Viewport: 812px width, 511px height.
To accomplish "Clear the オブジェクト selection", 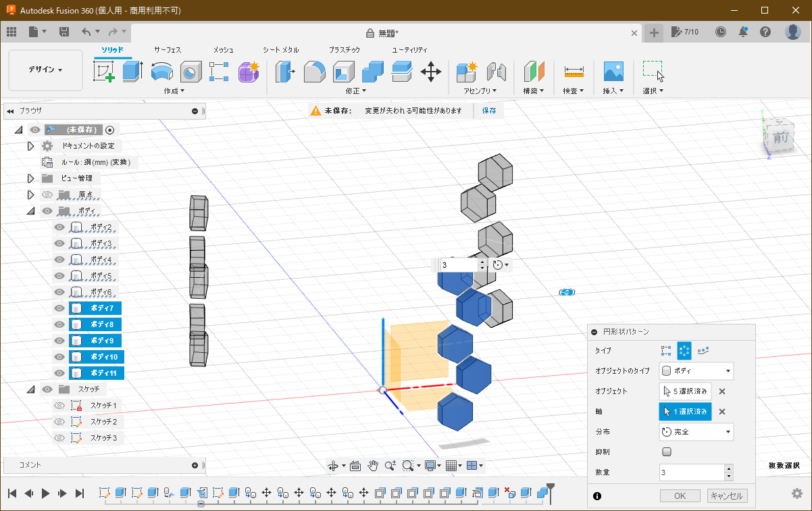I will click(x=721, y=391).
